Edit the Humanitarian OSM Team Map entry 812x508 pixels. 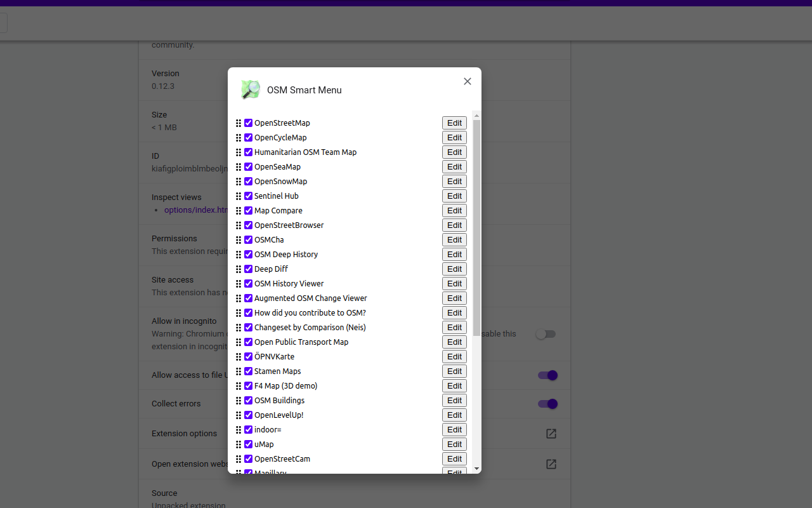[x=454, y=152]
